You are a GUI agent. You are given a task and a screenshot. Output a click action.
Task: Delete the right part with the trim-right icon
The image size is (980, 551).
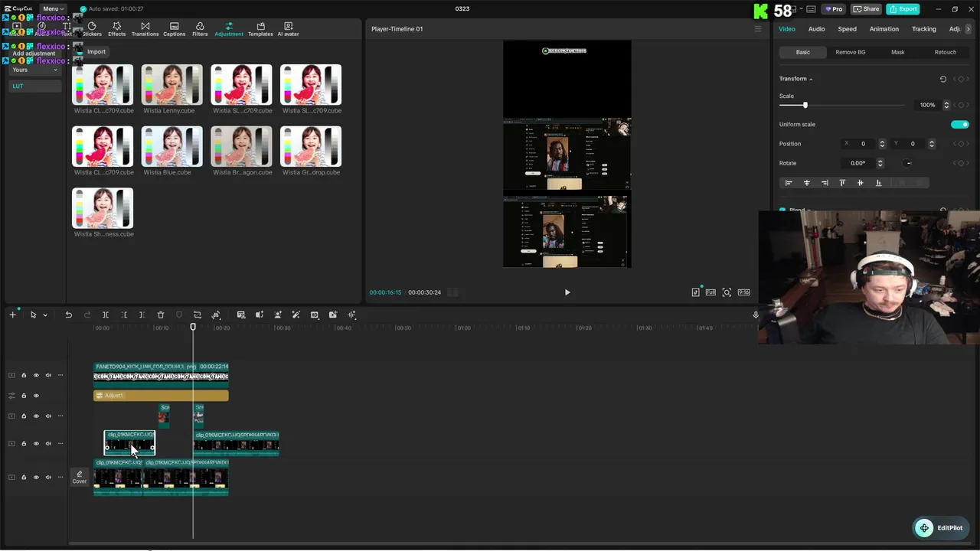pos(142,315)
